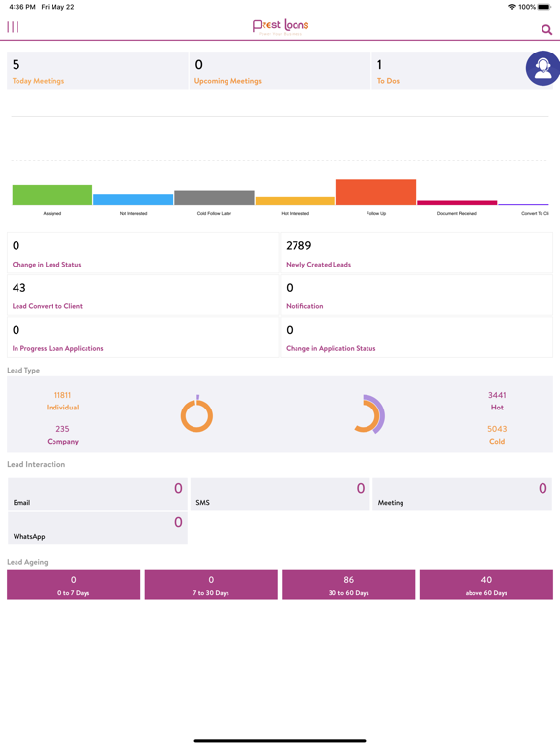560x747 pixels.
Task: Open the Email interaction card
Action: [x=97, y=494]
